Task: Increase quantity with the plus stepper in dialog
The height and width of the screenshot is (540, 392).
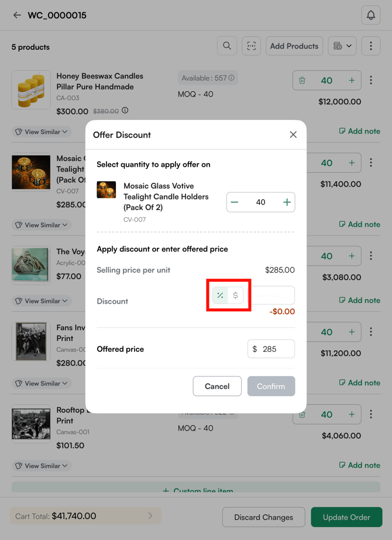Action: 286,202
